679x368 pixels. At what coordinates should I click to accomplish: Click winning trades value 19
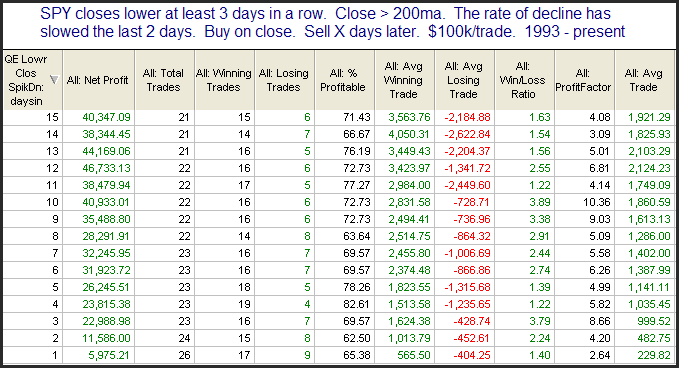(x=245, y=304)
